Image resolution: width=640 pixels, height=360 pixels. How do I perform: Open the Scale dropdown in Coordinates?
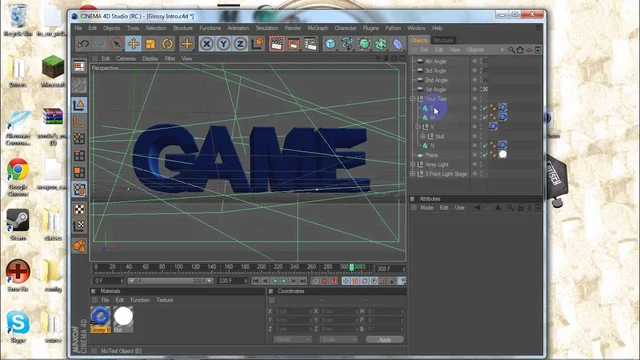coord(338,340)
